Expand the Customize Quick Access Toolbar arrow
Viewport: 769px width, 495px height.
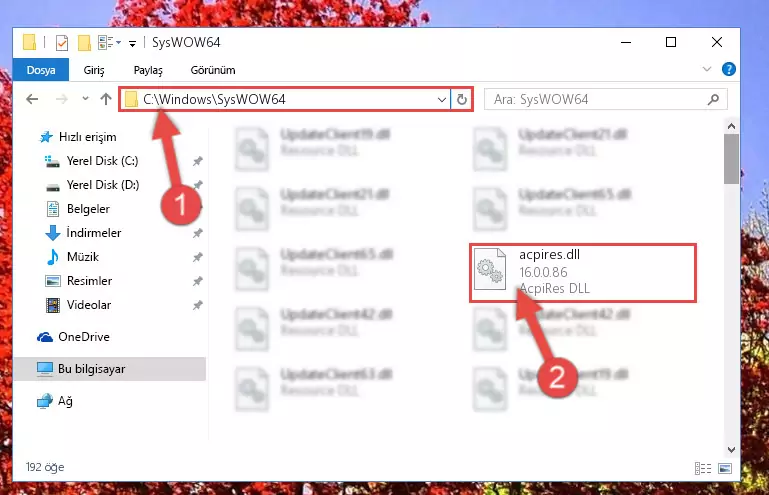[132, 44]
